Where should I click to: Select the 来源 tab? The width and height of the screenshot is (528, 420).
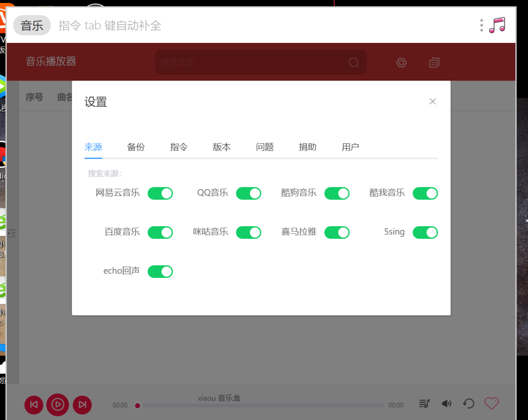point(93,147)
